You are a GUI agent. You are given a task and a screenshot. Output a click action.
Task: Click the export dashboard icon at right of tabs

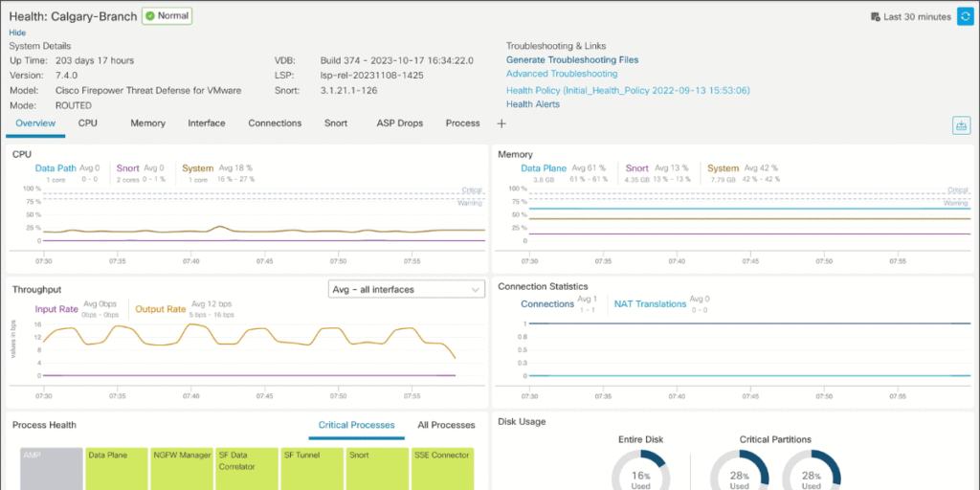point(961,125)
